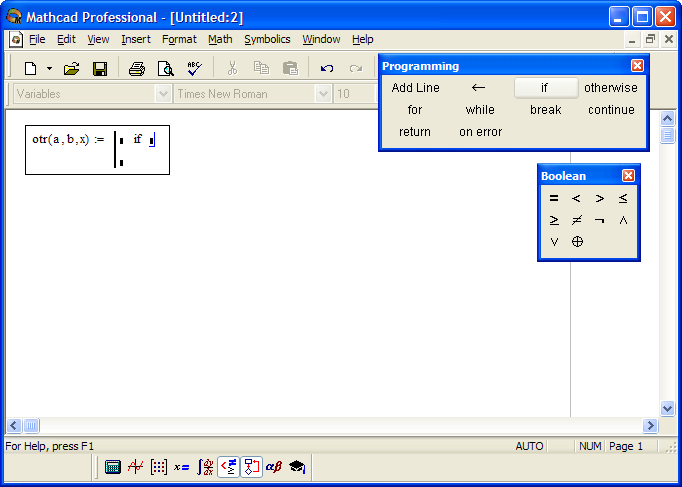682x487 pixels.
Task: Insert the logical OR operator
Action: click(554, 242)
